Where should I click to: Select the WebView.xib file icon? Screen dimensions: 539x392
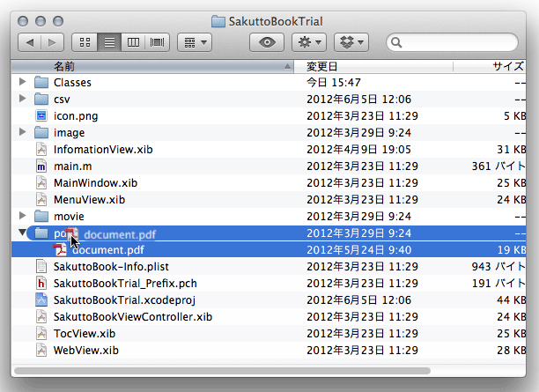(41, 350)
